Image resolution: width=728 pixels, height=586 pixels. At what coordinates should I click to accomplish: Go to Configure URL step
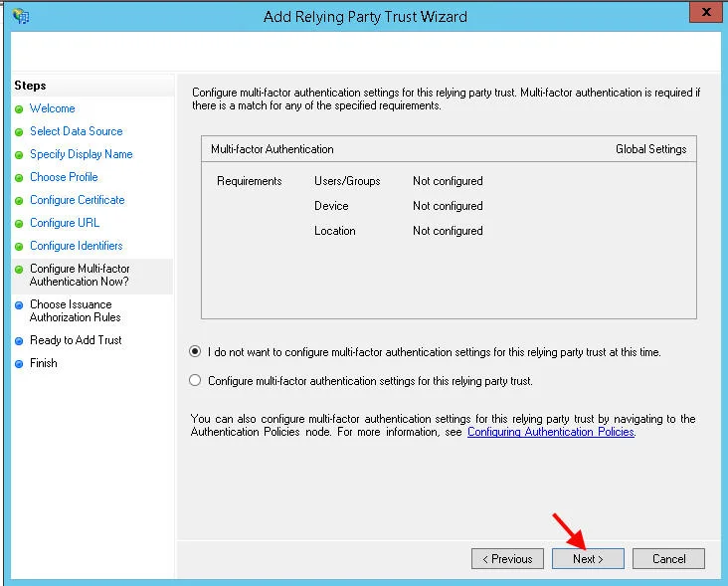(x=65, y=223)
